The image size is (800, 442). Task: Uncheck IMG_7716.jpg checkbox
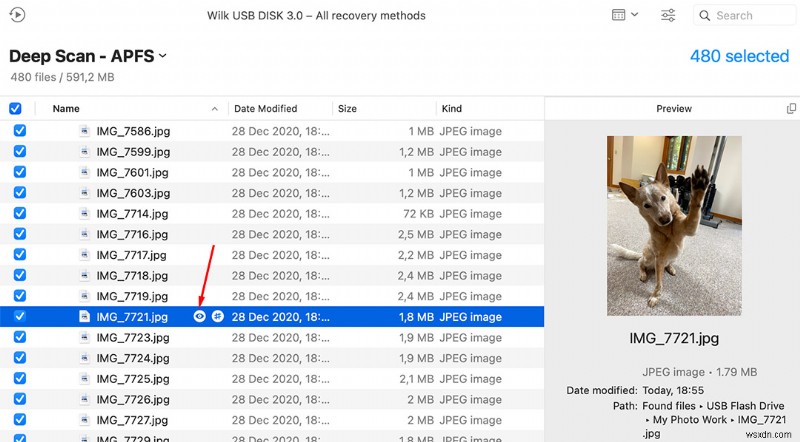[20, 234]
